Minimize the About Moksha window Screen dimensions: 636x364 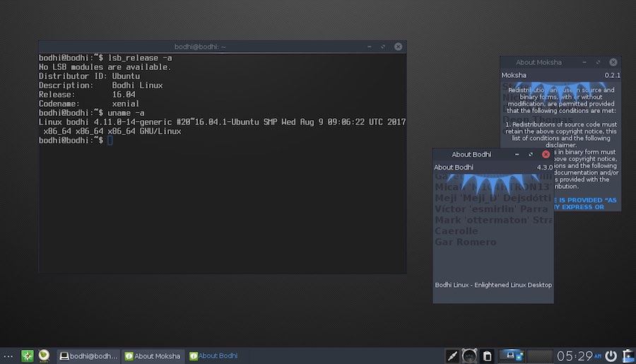pyautogui.click(x=584, y=62)
